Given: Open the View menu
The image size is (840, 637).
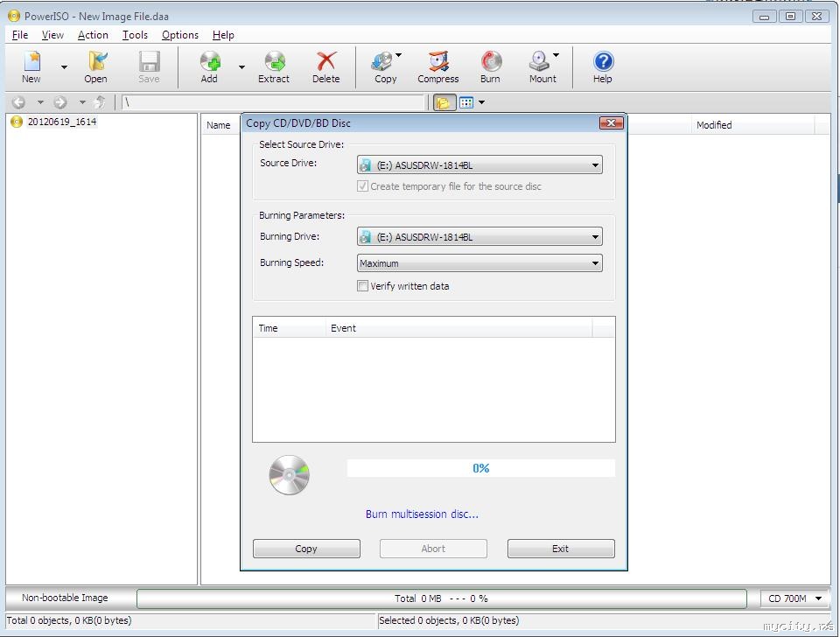Looking at the screenshot, I should (52, 35).
